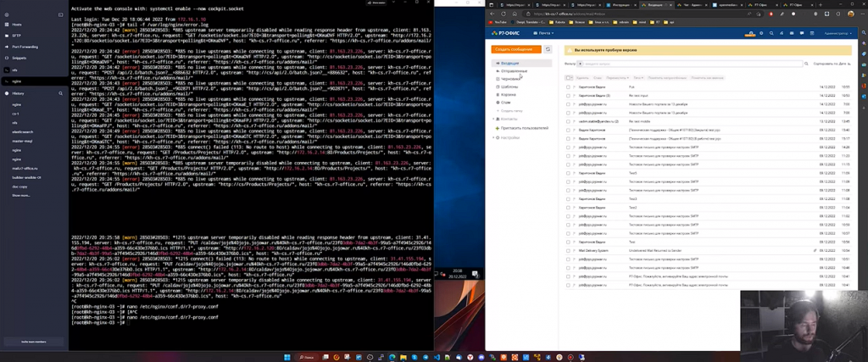The image size is (868, 362).
Task: Click the Р7-ОФИС logo
Action: 505,33
